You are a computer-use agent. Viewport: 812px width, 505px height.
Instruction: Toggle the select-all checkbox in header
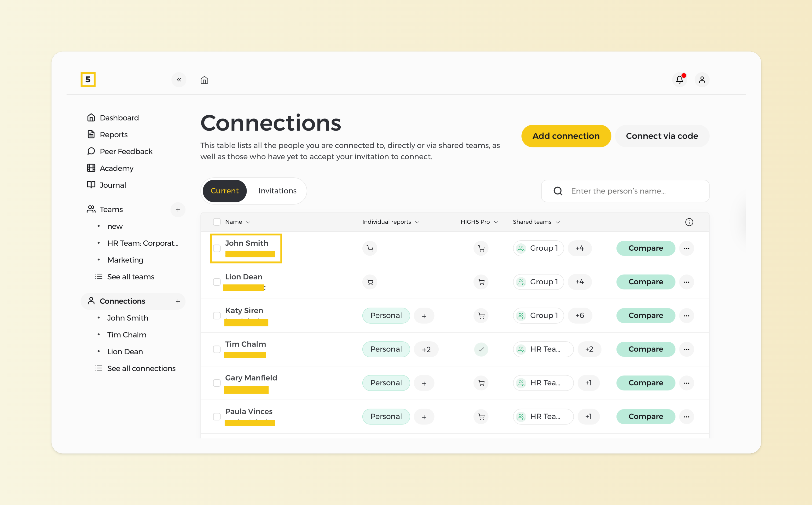[x=217, y=222]
